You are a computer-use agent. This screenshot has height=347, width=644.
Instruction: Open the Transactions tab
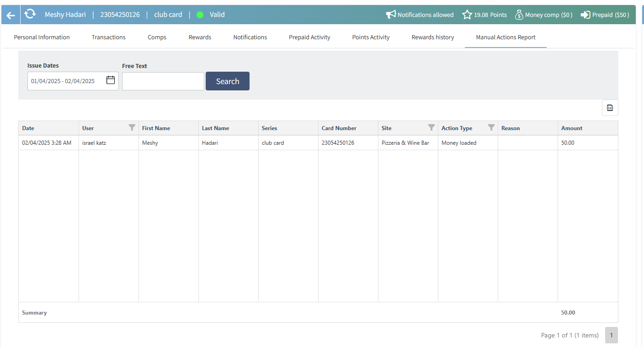point(108,37)
